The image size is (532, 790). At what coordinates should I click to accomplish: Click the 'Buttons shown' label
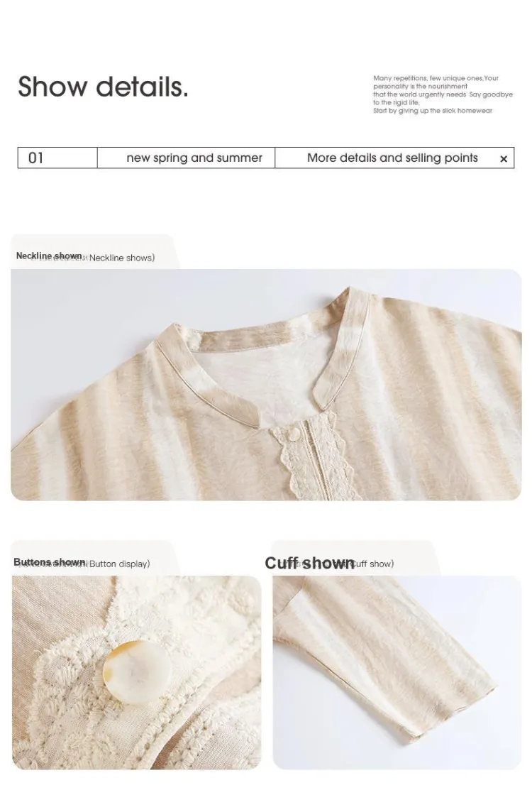point(50,561)
